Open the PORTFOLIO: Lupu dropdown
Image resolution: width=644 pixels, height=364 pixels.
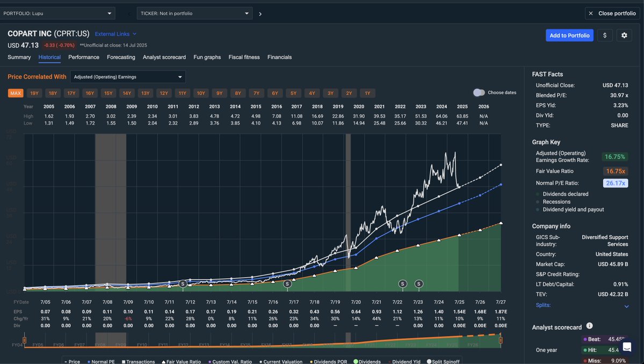click(x=57, y=13)
